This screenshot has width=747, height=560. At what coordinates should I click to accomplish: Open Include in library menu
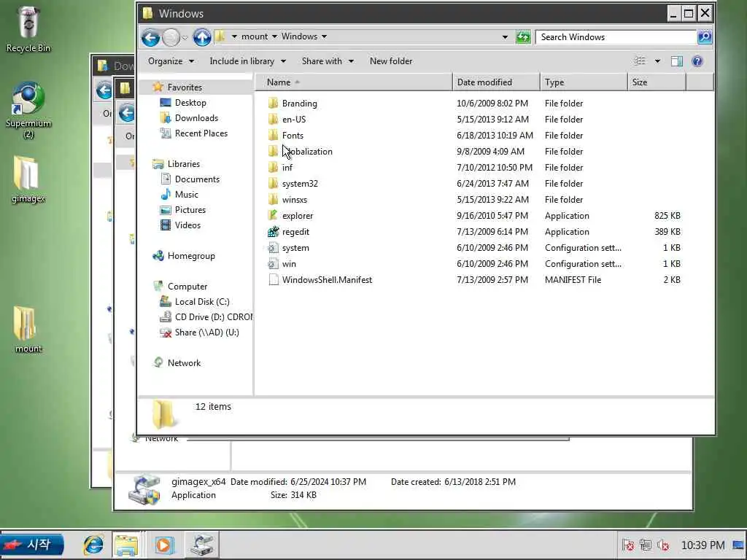tap(248, 61)
